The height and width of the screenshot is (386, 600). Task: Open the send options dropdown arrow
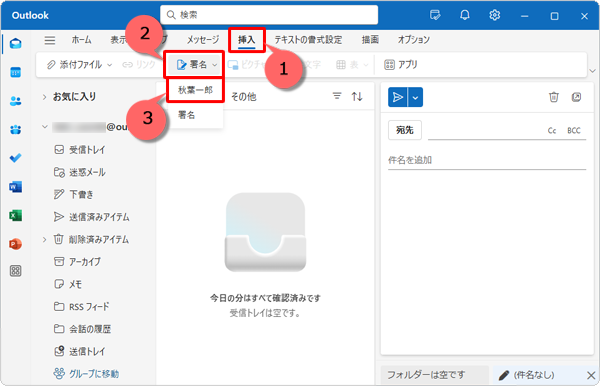pos(416,98)
